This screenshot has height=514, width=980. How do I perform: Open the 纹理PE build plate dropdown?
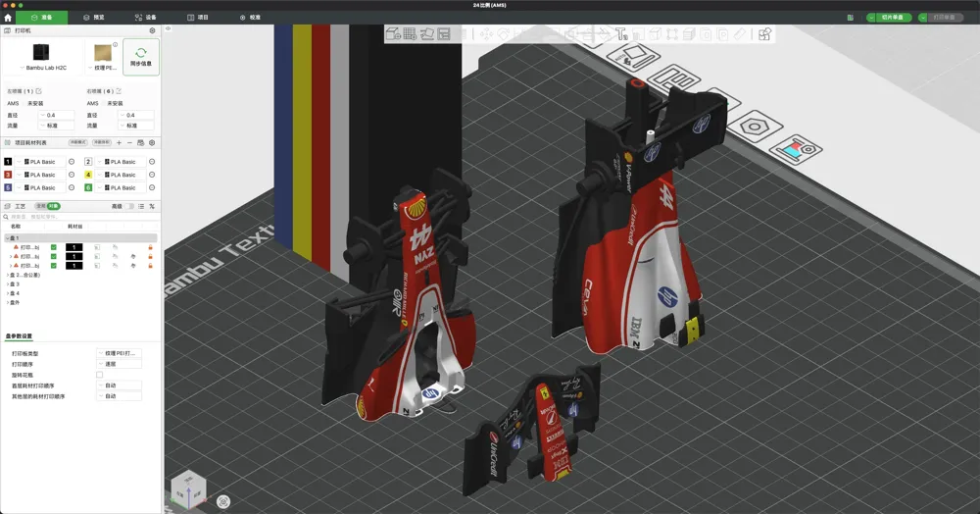click(x=103, y=57)
